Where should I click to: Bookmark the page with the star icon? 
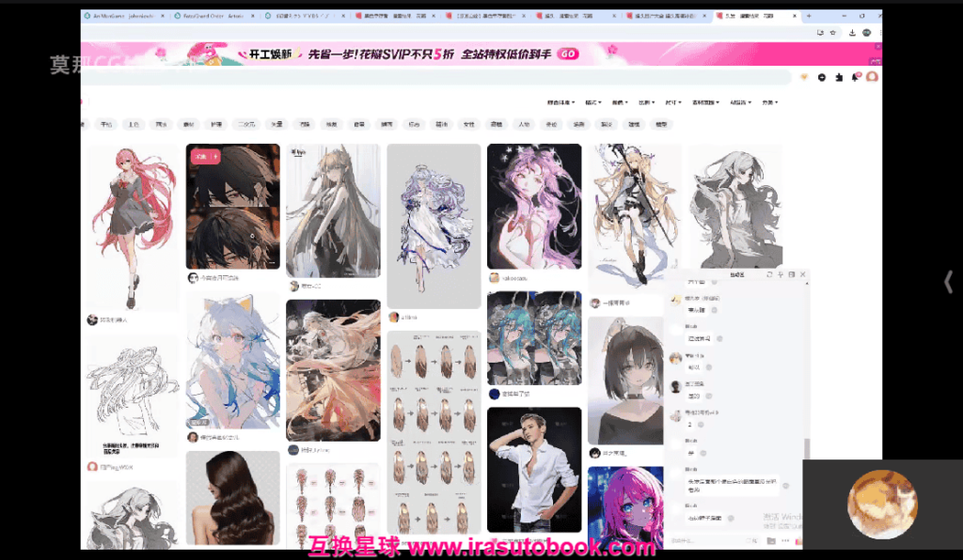(833, 33)
